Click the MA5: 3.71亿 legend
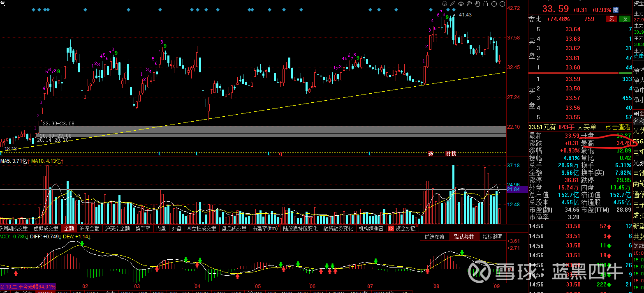Image resolution: width=644 pixels, height=293 pixels. 15,161
